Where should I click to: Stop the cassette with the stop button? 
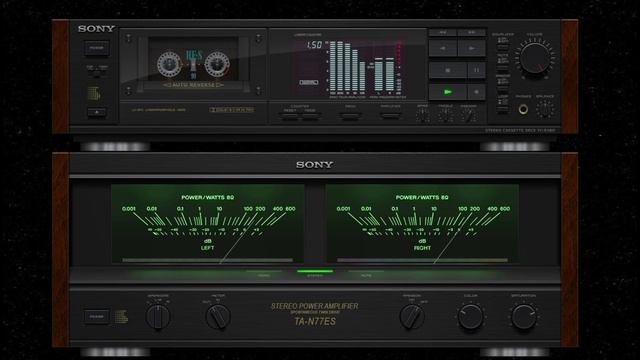[x=447, y=70]
